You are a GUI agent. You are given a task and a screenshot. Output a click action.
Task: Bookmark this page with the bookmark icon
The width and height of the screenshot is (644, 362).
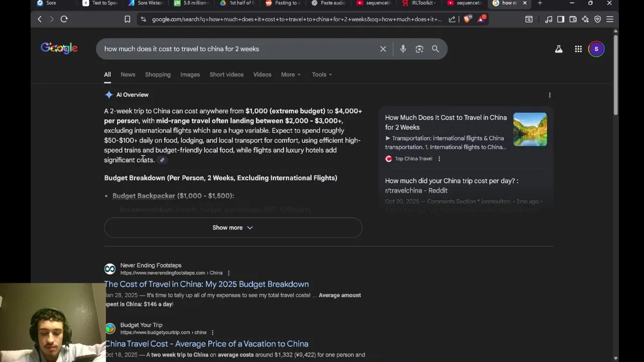click(127, 19)
